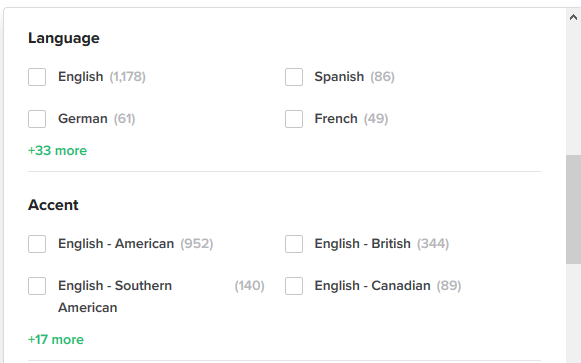Tick the English language checkbox

point(37,77)
